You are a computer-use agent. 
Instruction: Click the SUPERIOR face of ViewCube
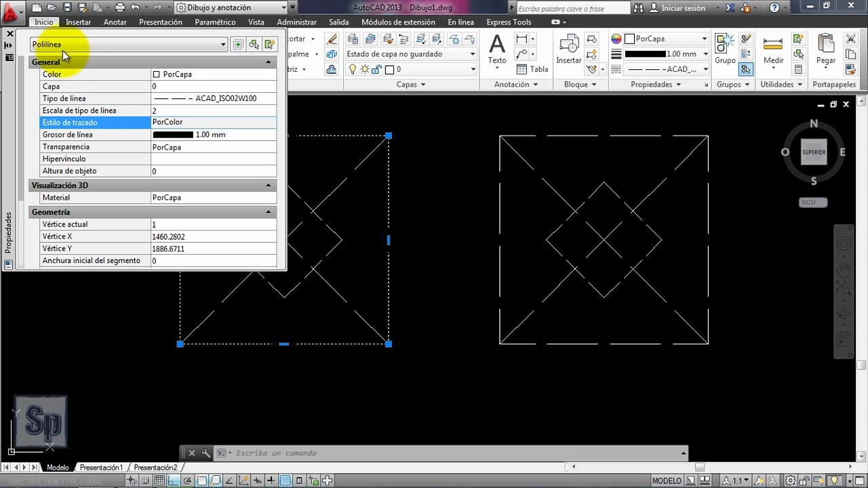tap(814, 152)
